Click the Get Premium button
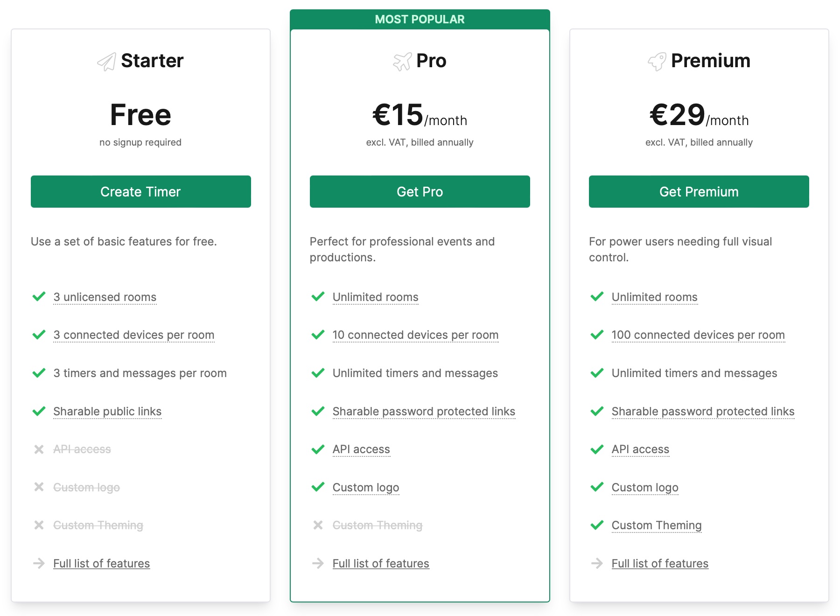This screenshot has width=840, height=616. [x=699, y=191]
